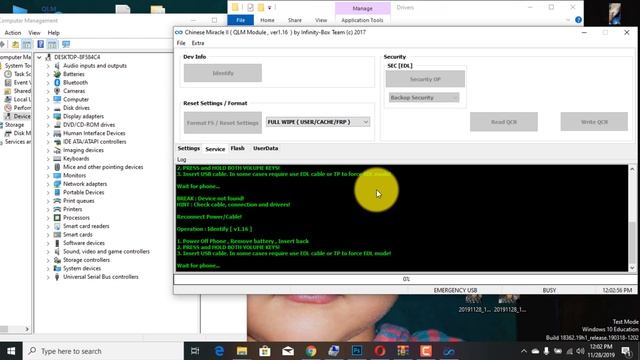
Task: Collapse the File Explorer ribbon chevron
Action: 568,20
